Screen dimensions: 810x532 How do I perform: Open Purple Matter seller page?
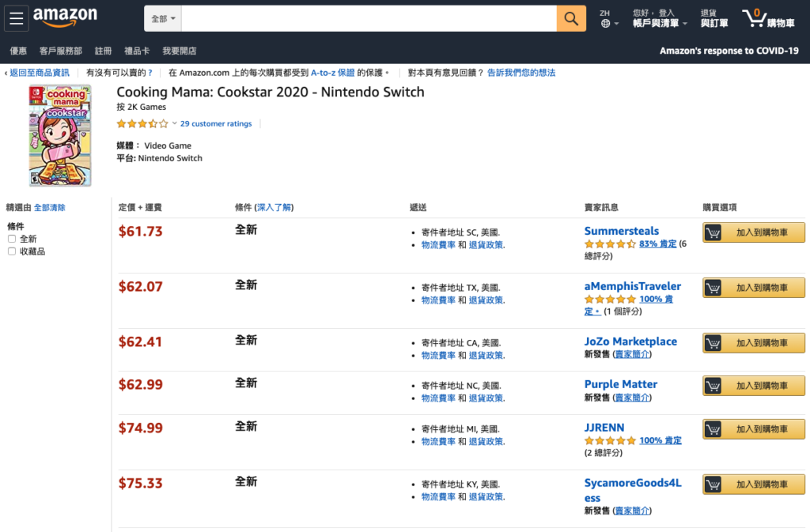coord(620,384)
